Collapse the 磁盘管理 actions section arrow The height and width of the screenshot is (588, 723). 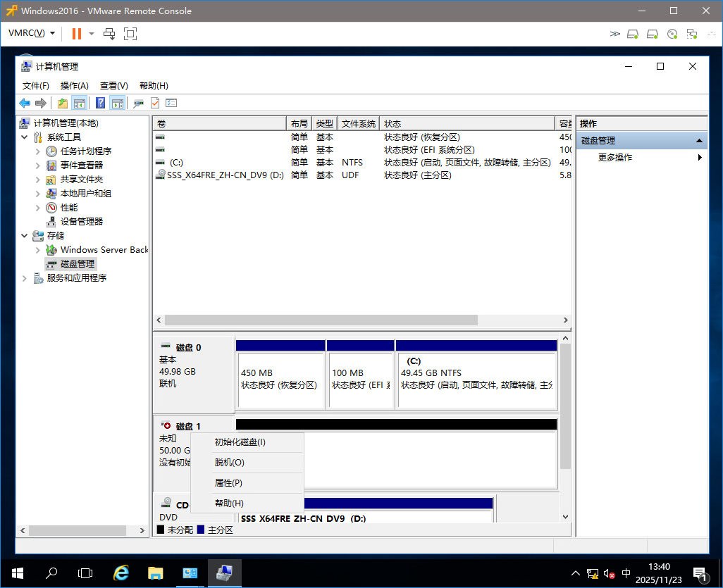pyautogui.click(x=699, y=141)
